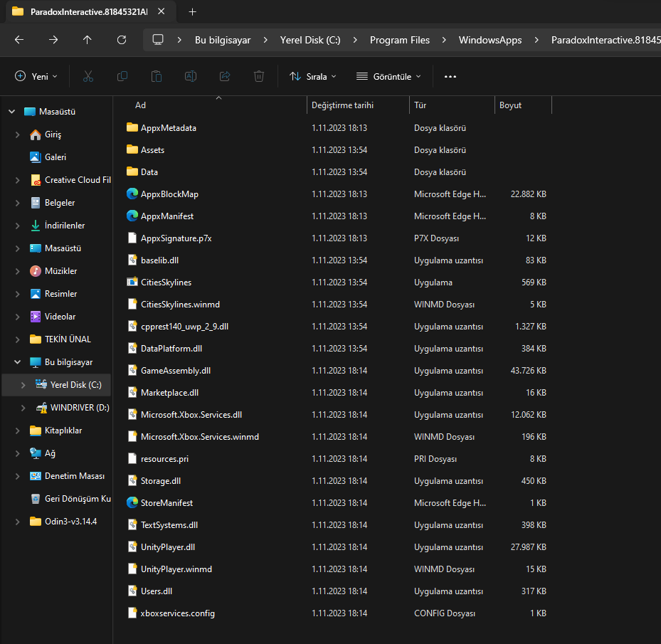Click the Rename icon in toolbar

191,76
